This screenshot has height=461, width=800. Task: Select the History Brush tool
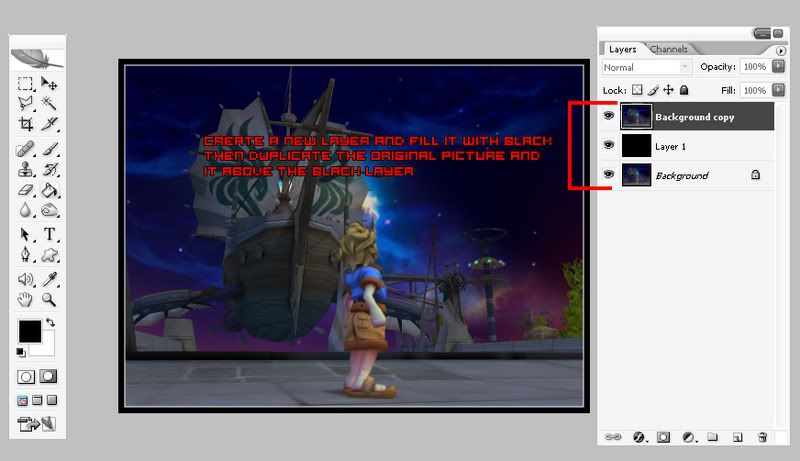49,169
